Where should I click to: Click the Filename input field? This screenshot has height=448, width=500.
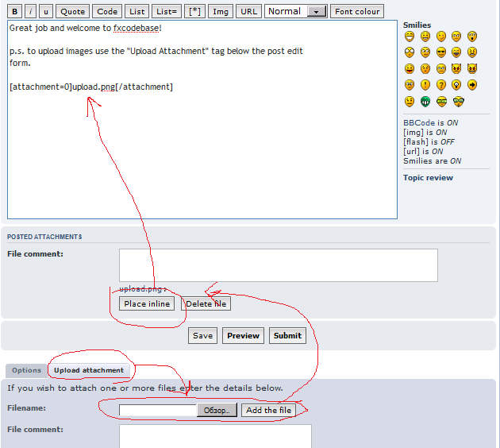pos(158,410)
